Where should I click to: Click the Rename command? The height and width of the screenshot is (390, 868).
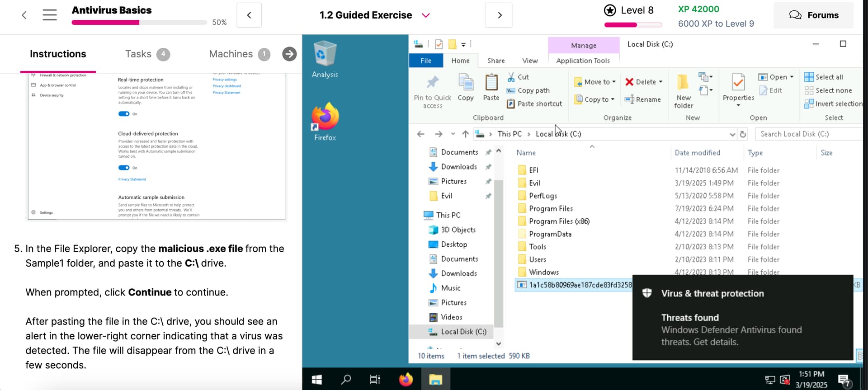(x=642, y=99)
